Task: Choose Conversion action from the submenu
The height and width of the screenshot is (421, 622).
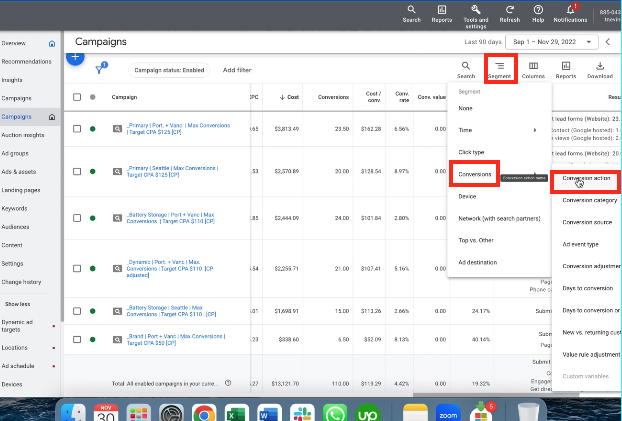Action: (x=587, y=180)
